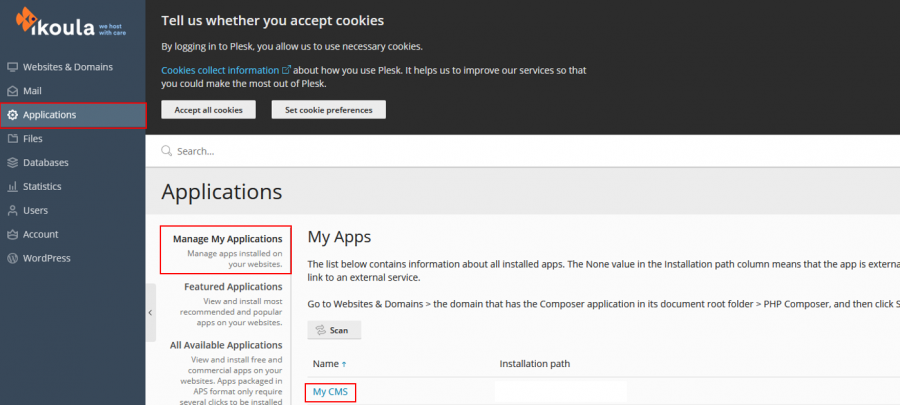The width and height of the screenshot is (900, 405).
Task: Open the My CMS application link
Action: click(x=329, y=391)
